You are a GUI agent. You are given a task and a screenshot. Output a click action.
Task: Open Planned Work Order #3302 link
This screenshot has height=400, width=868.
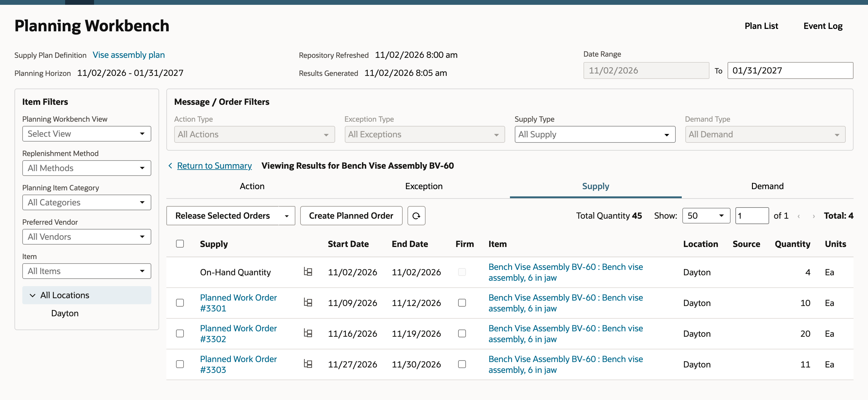coord(238,333)
